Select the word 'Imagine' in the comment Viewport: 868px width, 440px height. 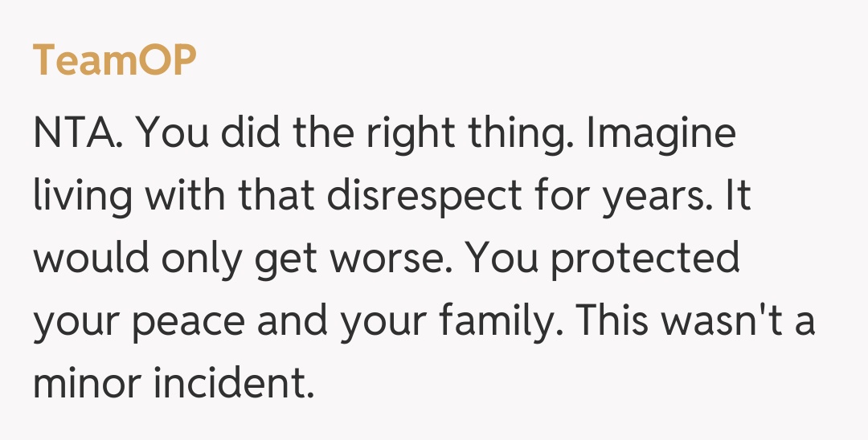pos(661,133)
